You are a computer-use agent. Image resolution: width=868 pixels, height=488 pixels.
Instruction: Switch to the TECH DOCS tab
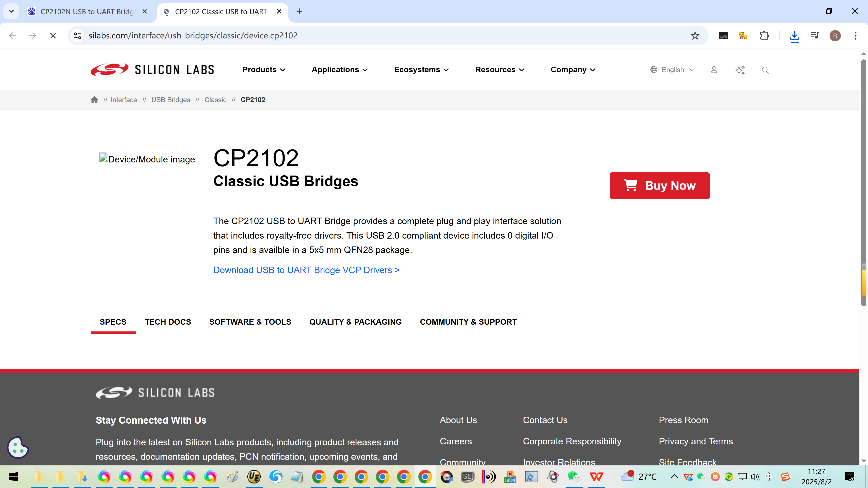[x=168, y=322]
